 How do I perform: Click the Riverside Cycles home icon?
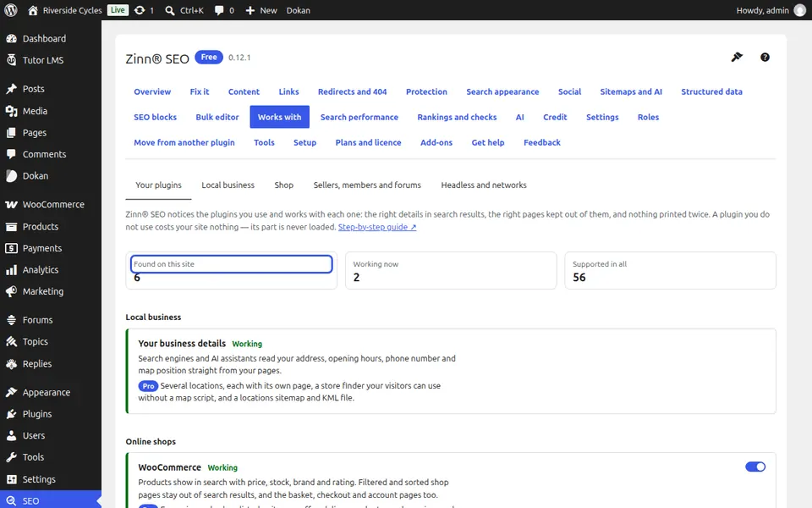[33, 10]
